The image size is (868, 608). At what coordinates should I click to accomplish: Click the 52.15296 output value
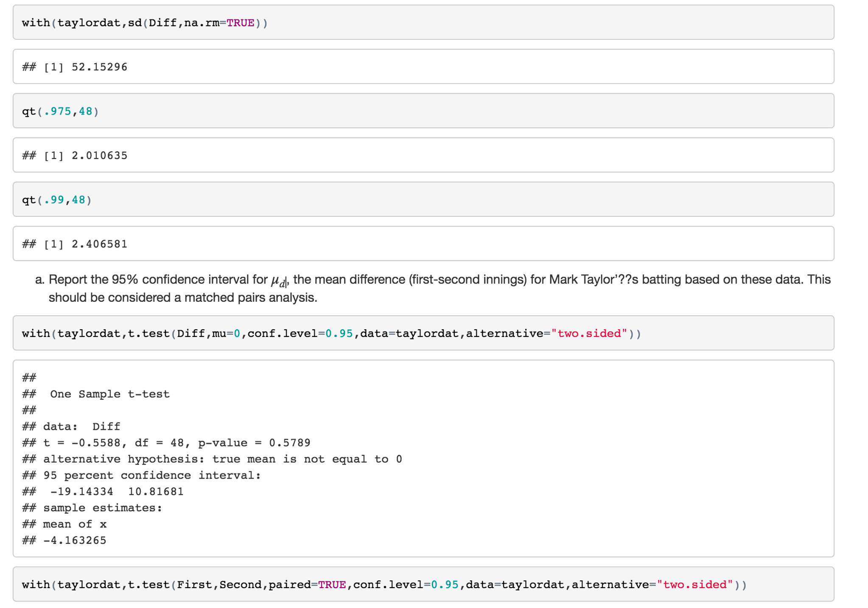[x=99, y=67]
